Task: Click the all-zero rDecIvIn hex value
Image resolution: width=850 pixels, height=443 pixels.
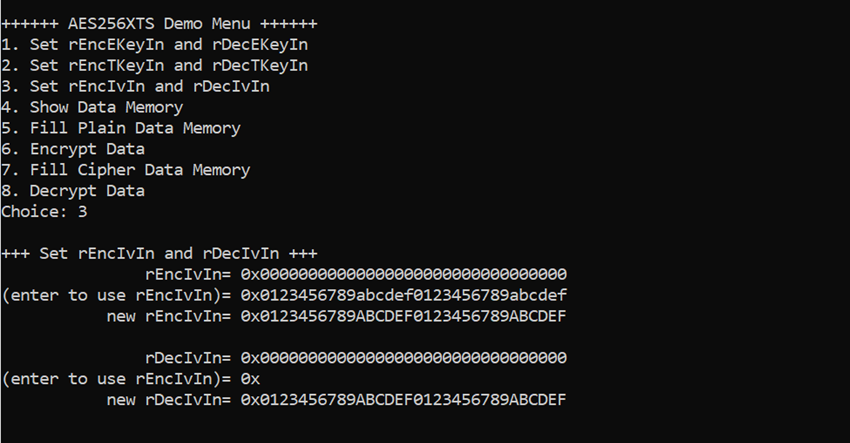Action: point(404,358)
